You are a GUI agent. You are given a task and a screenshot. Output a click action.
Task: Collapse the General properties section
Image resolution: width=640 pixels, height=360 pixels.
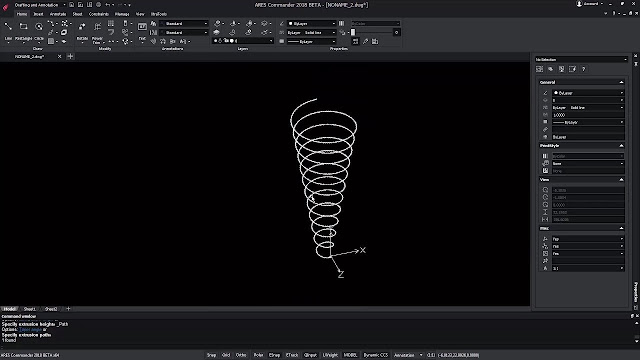[621, 82]
